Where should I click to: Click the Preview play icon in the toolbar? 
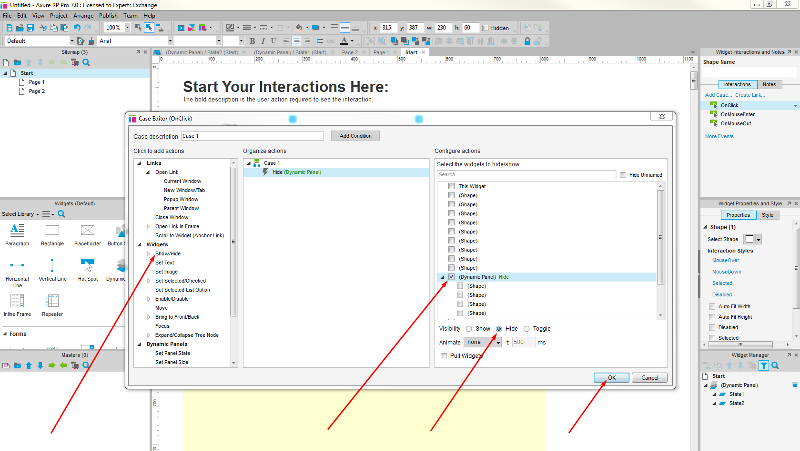[181, 28]
